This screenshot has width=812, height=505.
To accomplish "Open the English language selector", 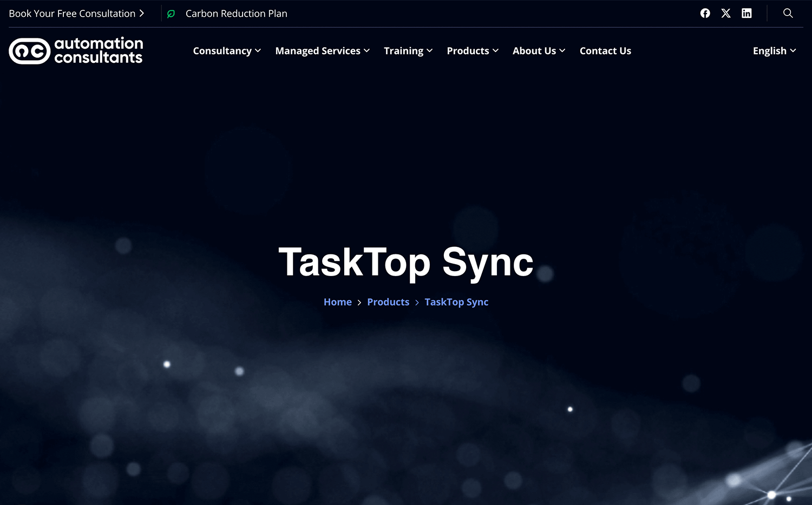I will (x=774, y=51).
